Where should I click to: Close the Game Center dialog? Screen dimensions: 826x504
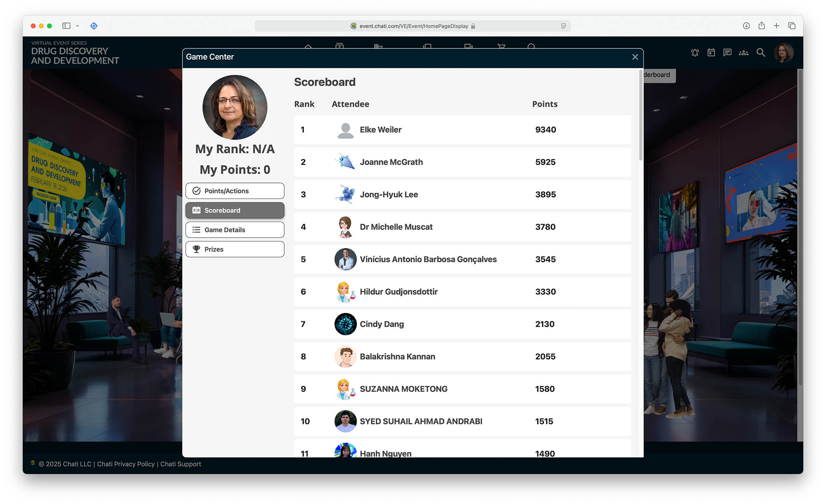(635, 57)
